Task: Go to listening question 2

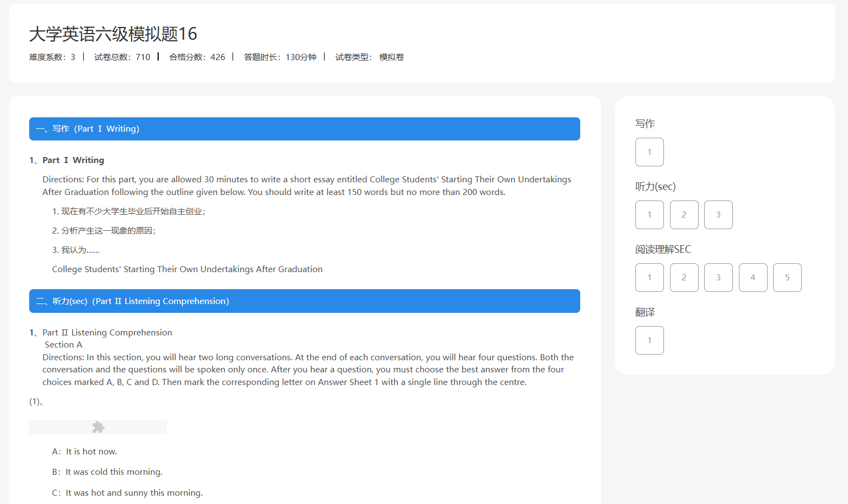Action: pos(684,215)
